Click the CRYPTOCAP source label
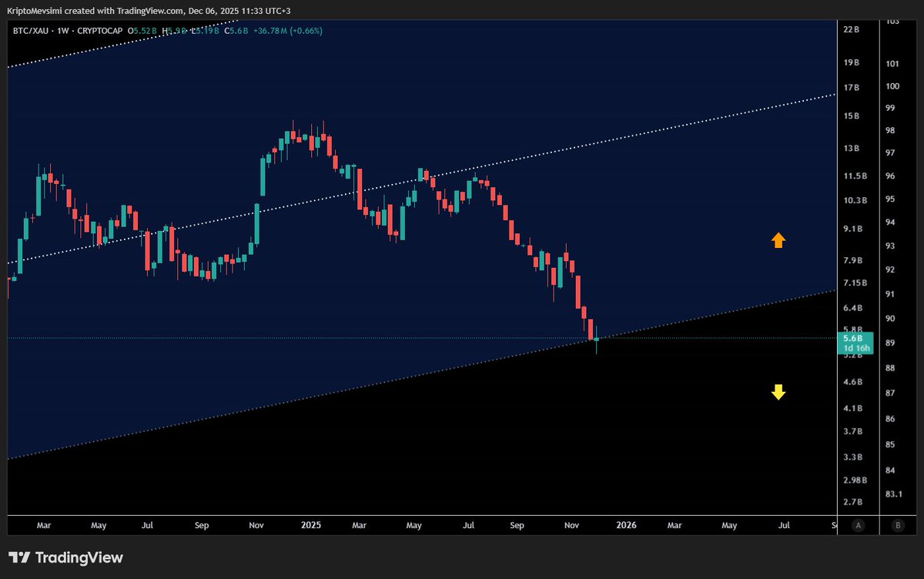This screenshot has width=924, height=579. (x=100, y=31)
